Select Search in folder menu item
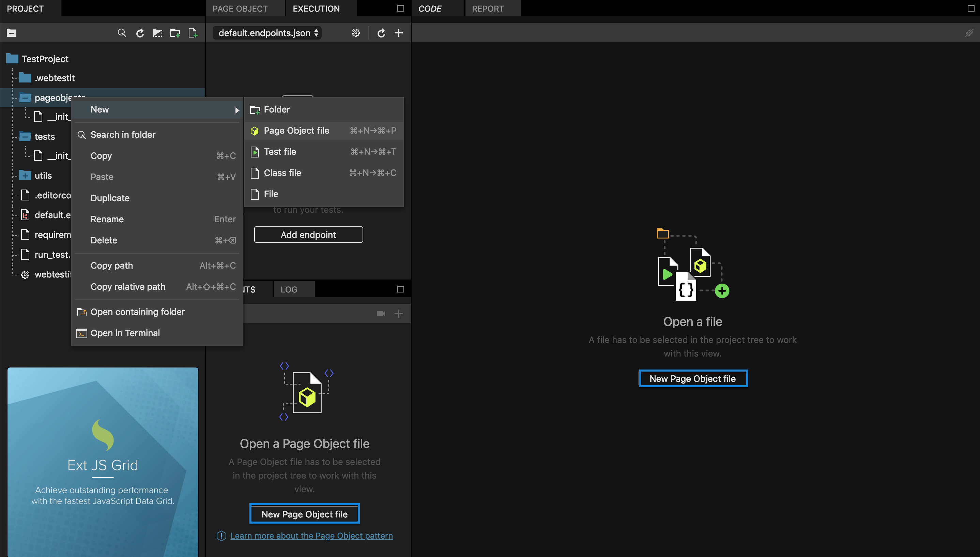The width and height of the screenshot is (980, 557). pyautogui.click(x=157, y=134)
